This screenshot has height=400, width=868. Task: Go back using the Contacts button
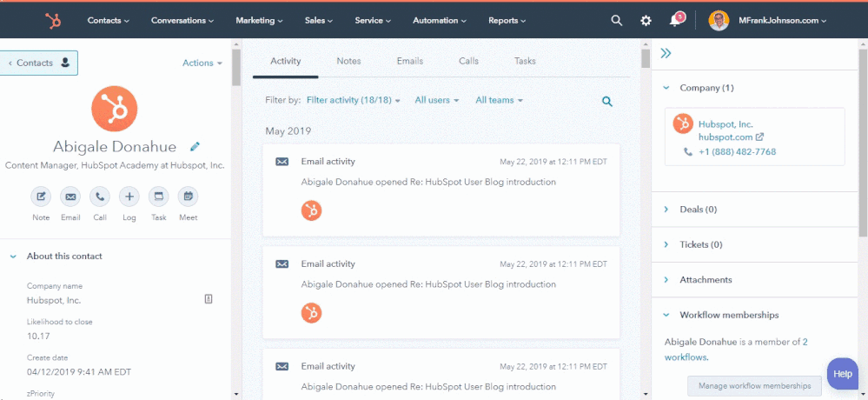pos(37,63)
